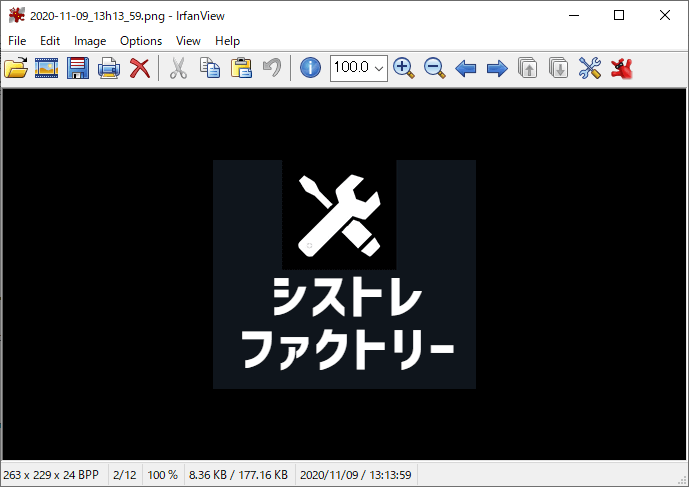The width and height of the screenshot is (689, 487).
Task: Cut the selection with the scissors icon
Action: (x=178, y=68)
